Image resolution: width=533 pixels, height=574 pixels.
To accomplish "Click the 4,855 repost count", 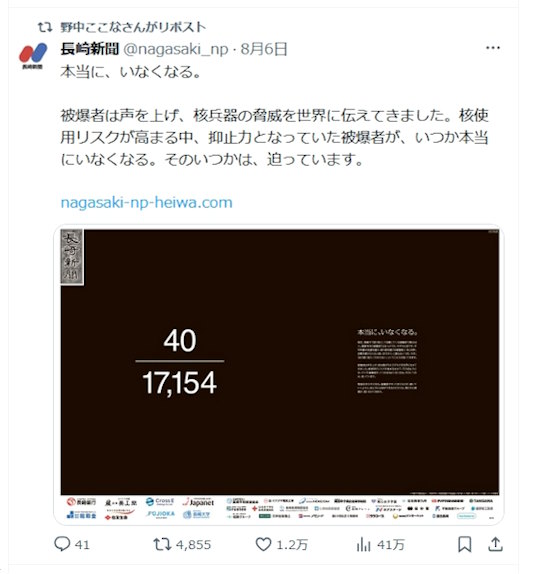I will pos(194,545).
